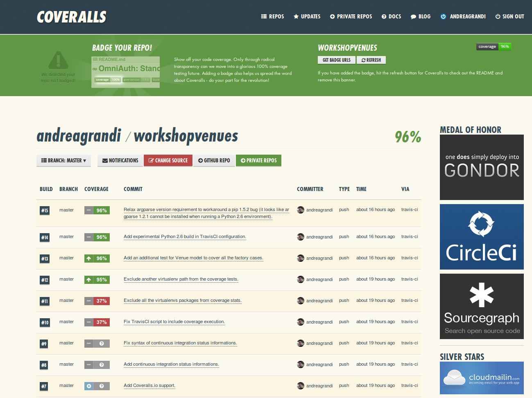Click the Coveralls logo
532x398 pixels.
click(72, 17)
